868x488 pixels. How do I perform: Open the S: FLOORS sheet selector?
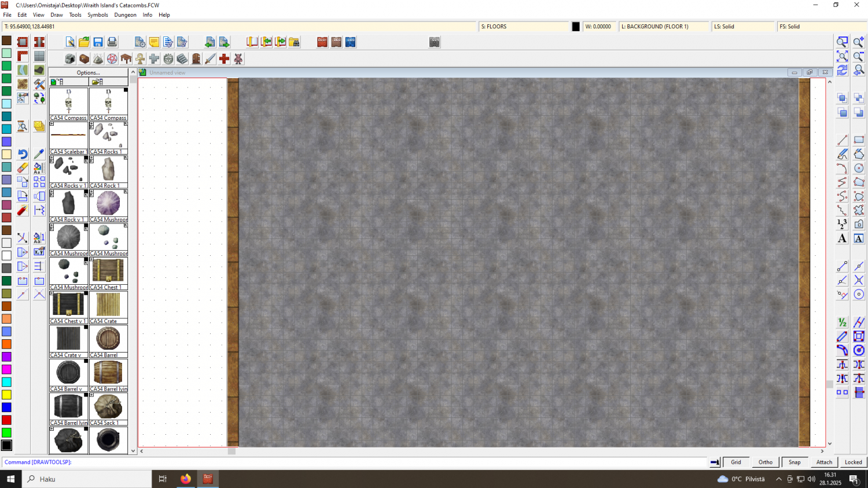[524, 27]
